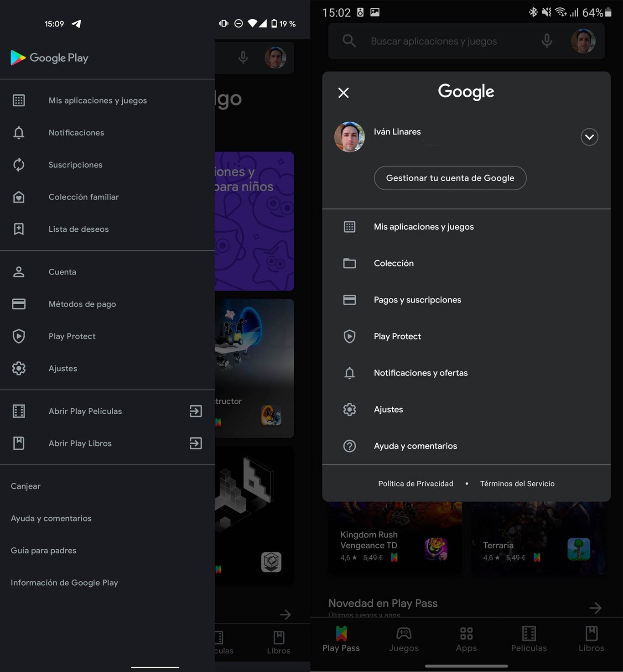Open Abrir Play Libros external arrow
623x672 pixels.
[x=195, y=443]
